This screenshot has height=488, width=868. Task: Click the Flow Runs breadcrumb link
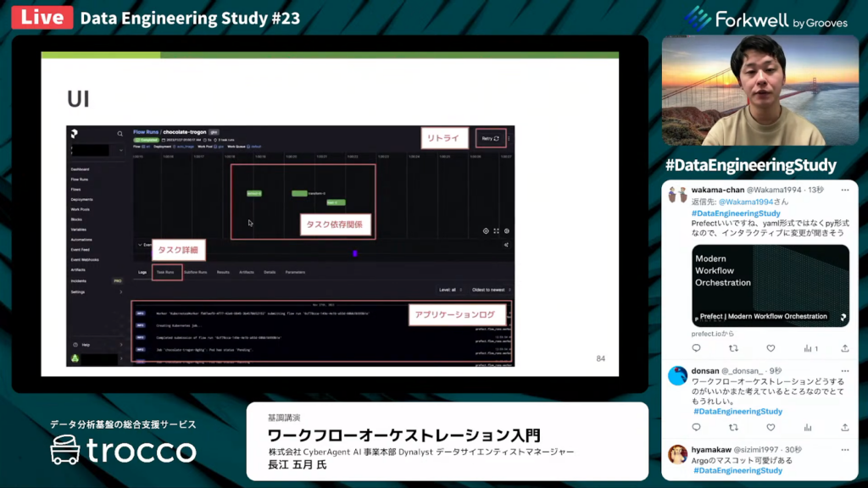pos(145,132)
